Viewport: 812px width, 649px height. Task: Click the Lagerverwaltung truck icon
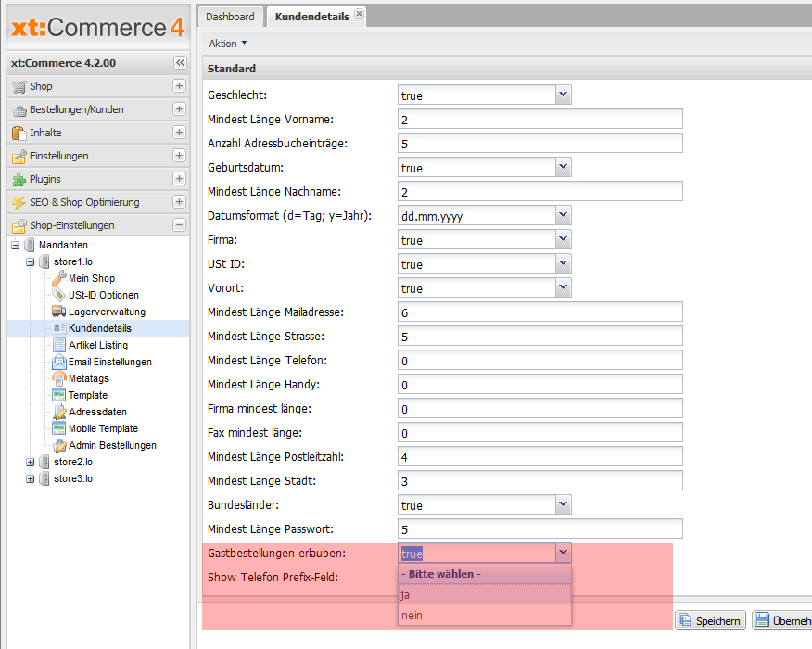[x=59, y=312]
